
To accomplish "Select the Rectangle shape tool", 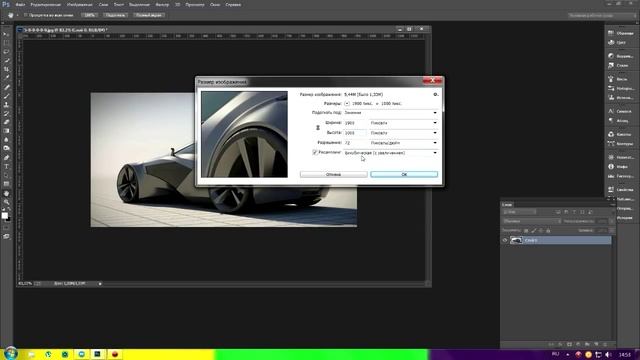I will coord(6,184).
